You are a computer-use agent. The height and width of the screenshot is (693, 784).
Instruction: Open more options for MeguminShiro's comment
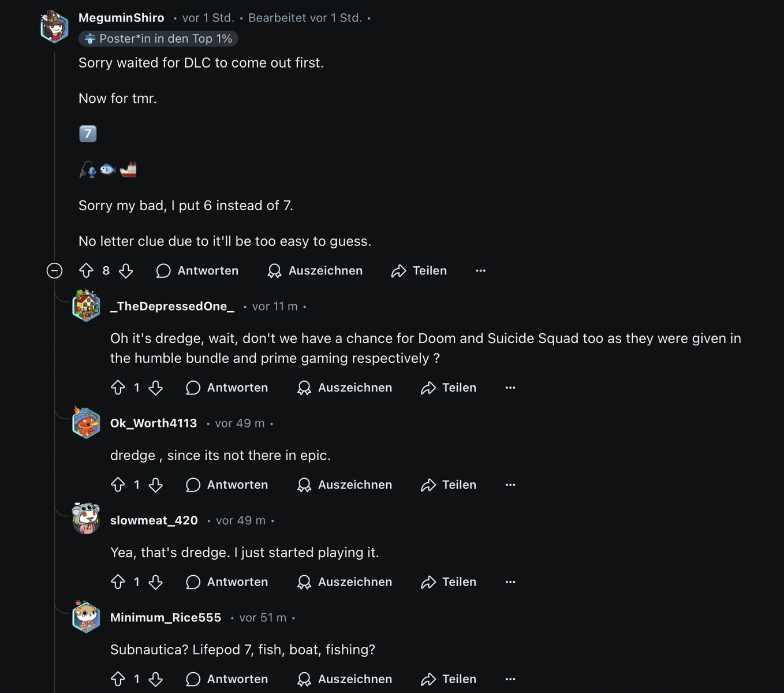(480, 270)
